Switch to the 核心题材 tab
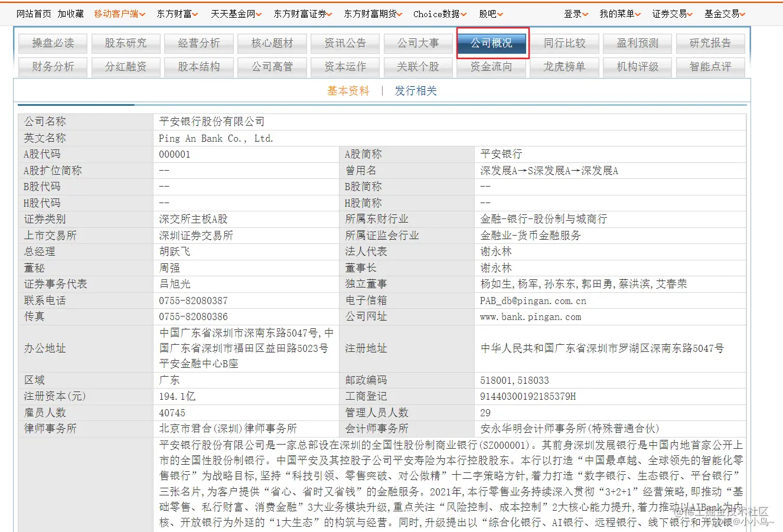 click(272, 43)
